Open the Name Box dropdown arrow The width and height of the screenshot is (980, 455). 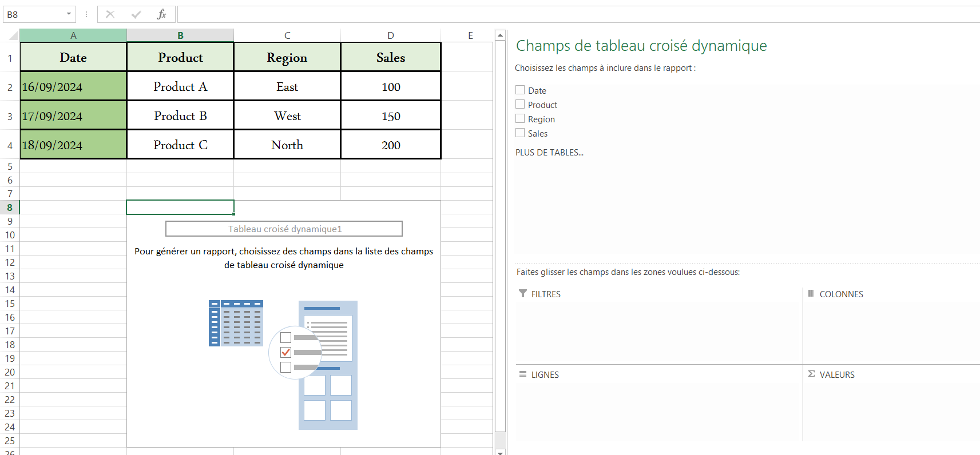(69, 14)
